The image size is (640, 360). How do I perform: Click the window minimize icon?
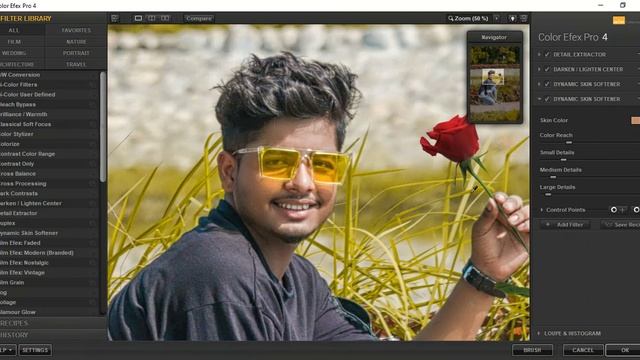click(600, 5)
